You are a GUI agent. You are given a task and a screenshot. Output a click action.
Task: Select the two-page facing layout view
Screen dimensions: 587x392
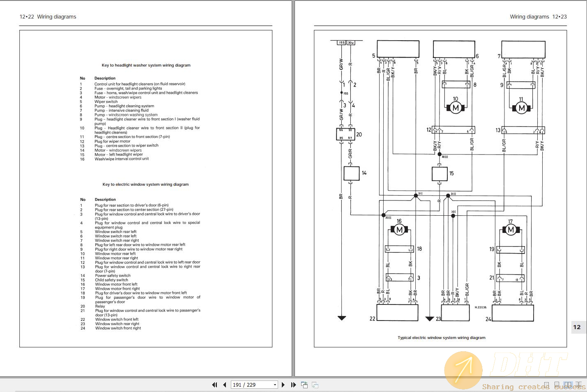(x=568, y=385)
